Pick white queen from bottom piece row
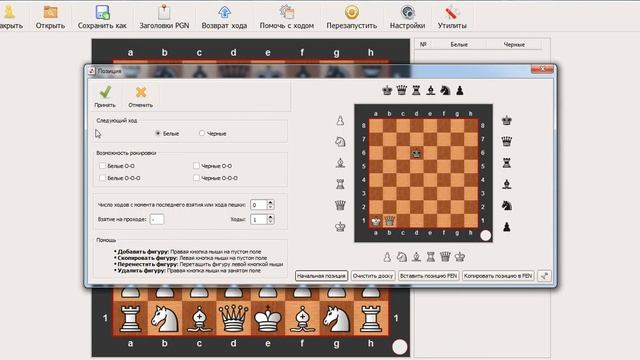The height and width of the screenshot is (360, 640). click(x=445, y=257)
